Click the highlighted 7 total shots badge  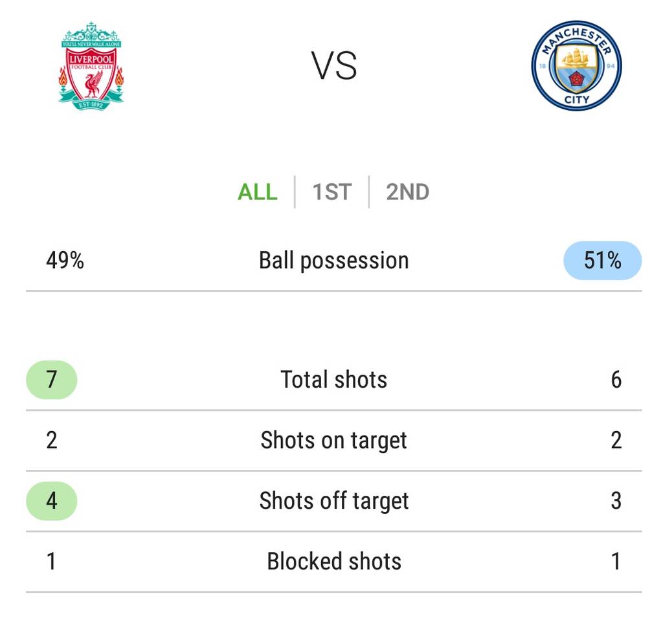52,379
